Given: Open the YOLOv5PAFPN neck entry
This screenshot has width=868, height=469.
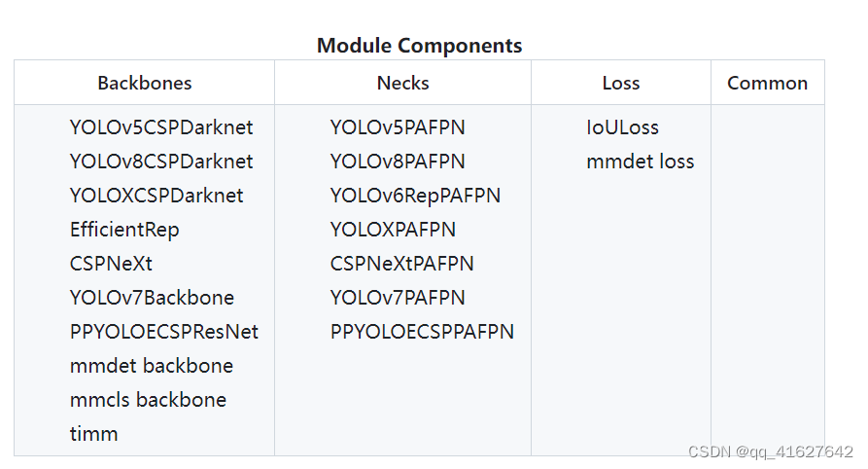Looking at the screenshot, I should (398, 127).
